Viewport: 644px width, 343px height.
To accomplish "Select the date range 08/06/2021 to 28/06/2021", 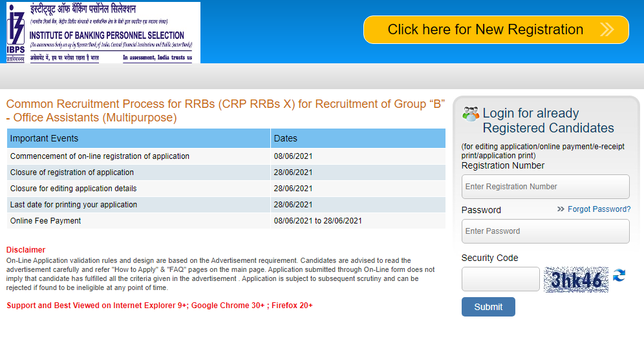I will [x=318, y=221].
